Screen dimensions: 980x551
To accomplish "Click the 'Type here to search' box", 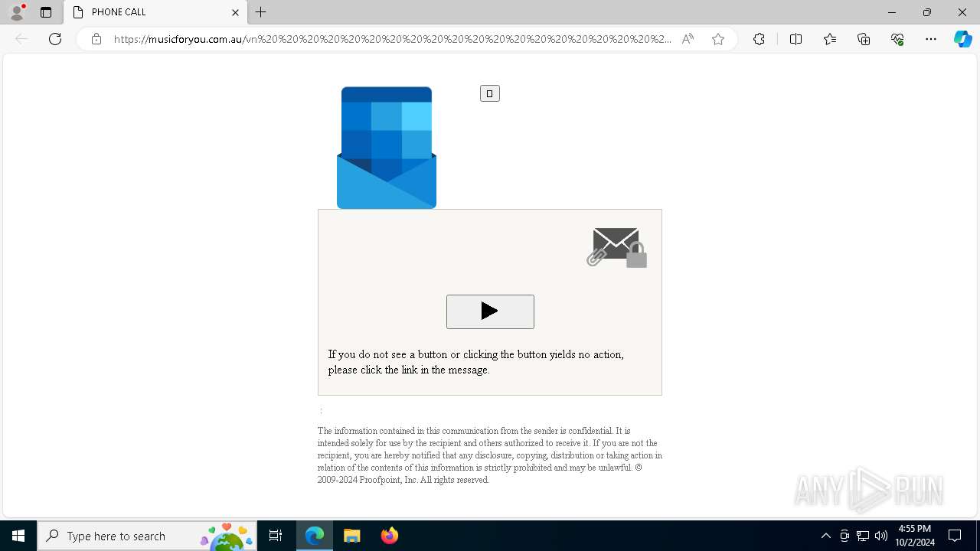I will [x=146, y=536].
